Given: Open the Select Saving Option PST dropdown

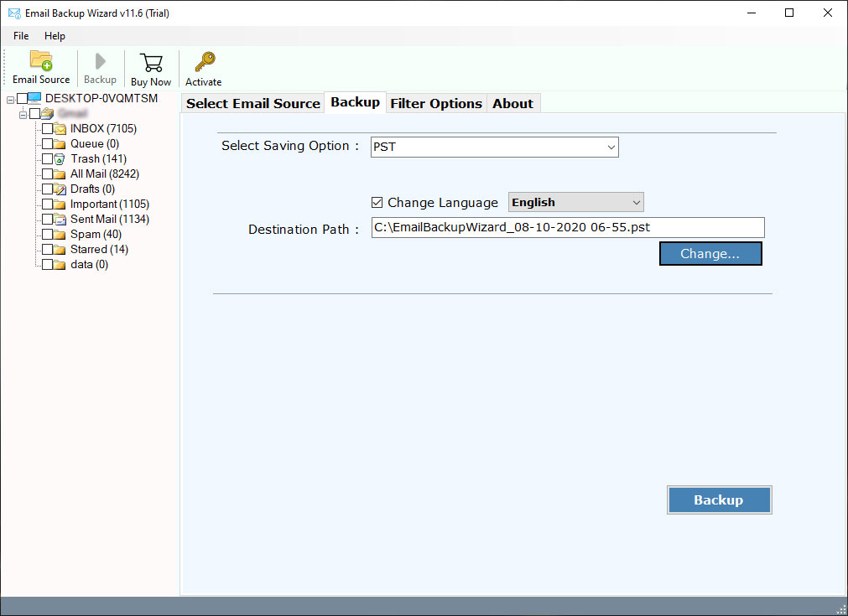Looking at the screenshot, I should pyautogui.click(x=494, y=147).
